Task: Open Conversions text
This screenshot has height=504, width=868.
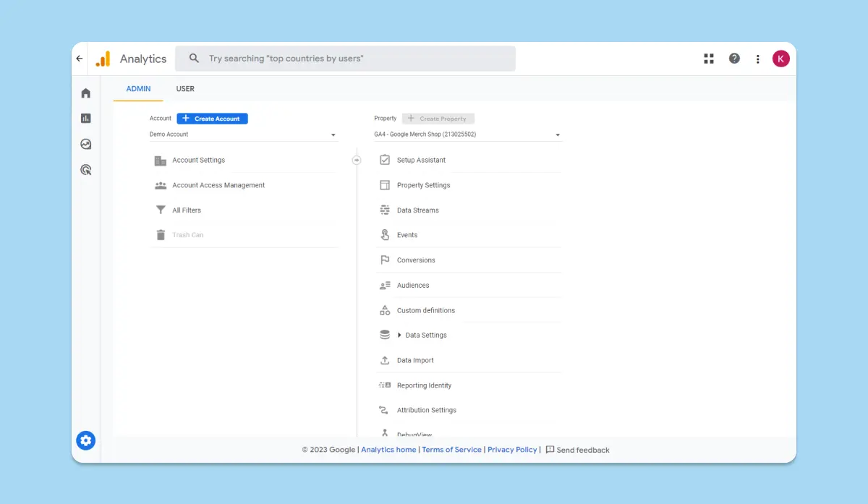Action: [x=416, y=260]
